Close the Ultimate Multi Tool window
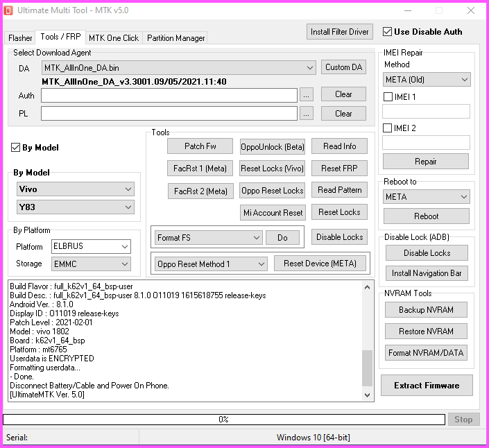The height and width of the screenshot is (448, 489). [x=471, y=10]
